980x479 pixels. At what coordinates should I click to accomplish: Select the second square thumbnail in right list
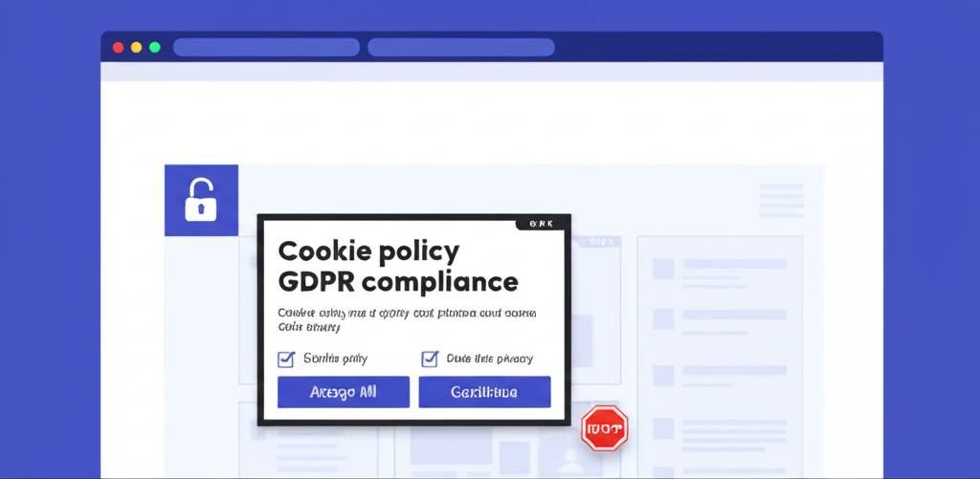(x=663, y=318)
